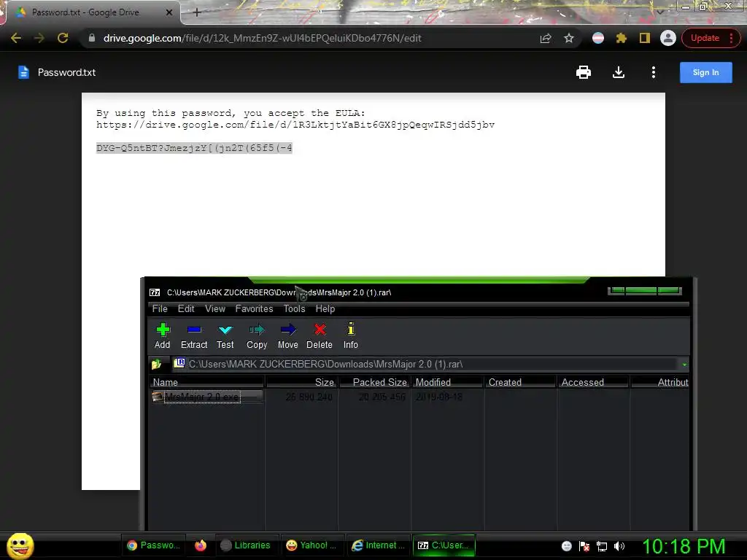The image size is (747, 560).
Task: Click the volume speaker tray icon
Action: pyautogui.click(x=619, y=546)
